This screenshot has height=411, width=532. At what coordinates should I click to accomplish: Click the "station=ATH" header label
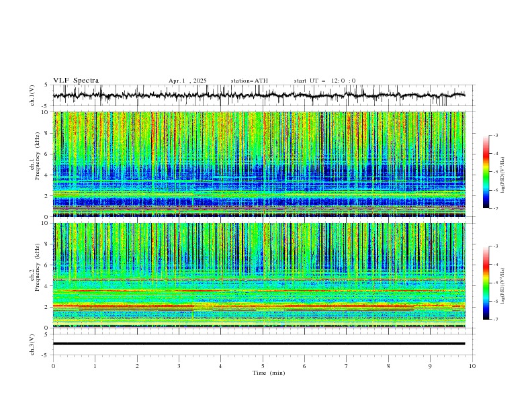249,81
